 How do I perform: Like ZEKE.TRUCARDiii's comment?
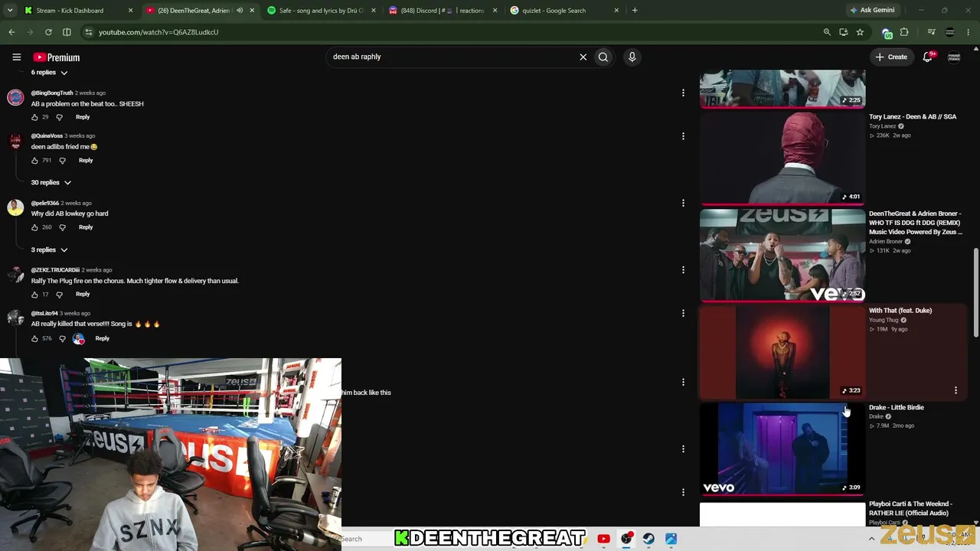coord(34,295)
